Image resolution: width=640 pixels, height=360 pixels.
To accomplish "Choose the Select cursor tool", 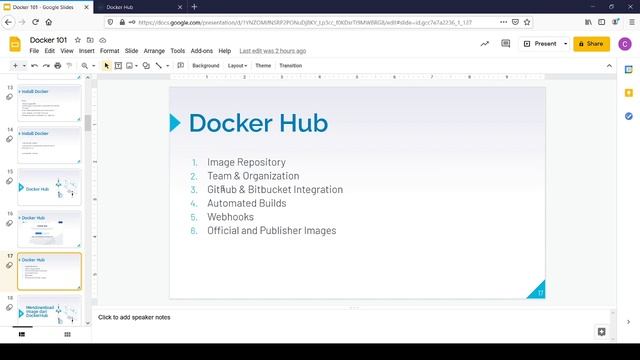I will click(x=107, y=66).
